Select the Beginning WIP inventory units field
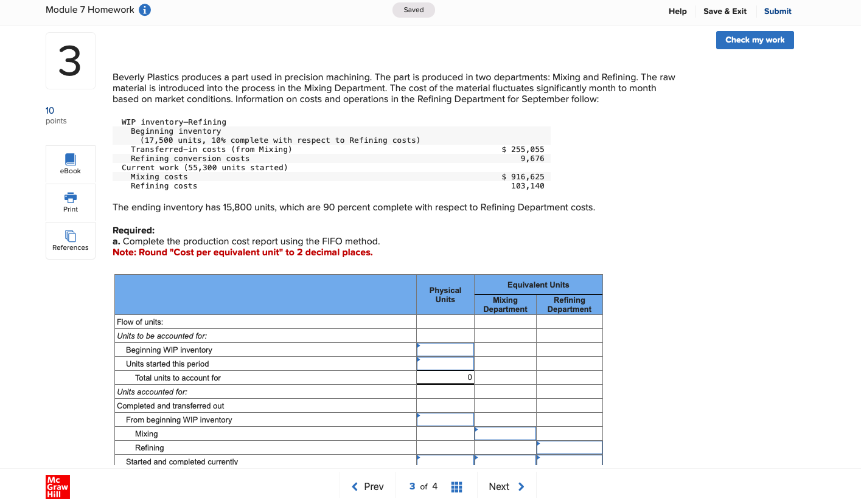This screenshot has width=861, height=504. (445, 349)
